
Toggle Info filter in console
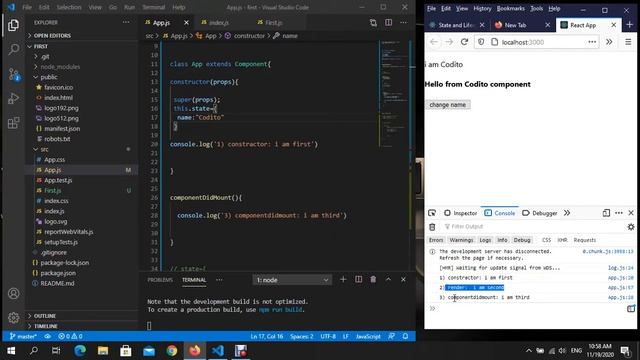pos(502,240)
